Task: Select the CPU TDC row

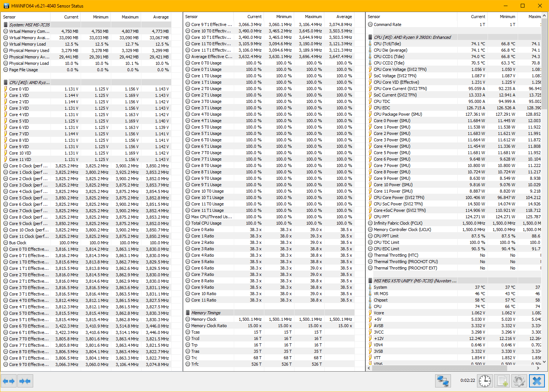Action: pos(454,101)
